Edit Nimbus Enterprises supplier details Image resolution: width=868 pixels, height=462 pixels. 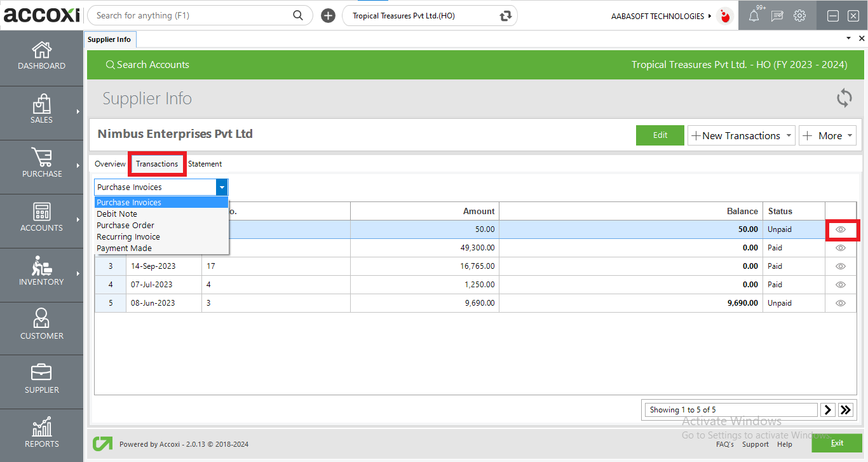(x=660, y=135)
